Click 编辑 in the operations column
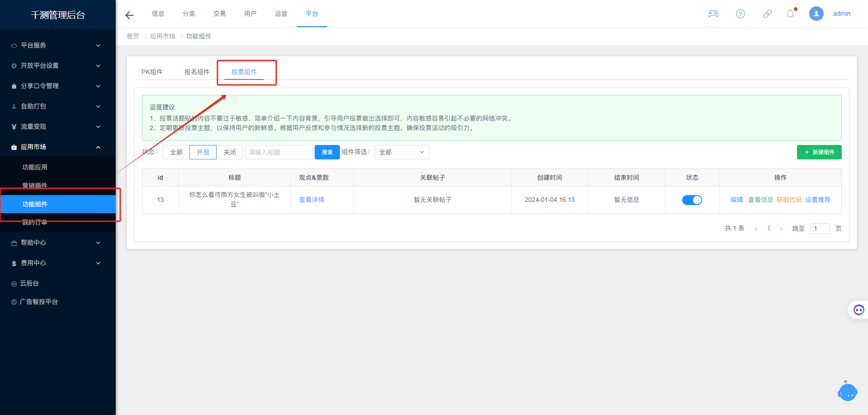 point(737,200)
